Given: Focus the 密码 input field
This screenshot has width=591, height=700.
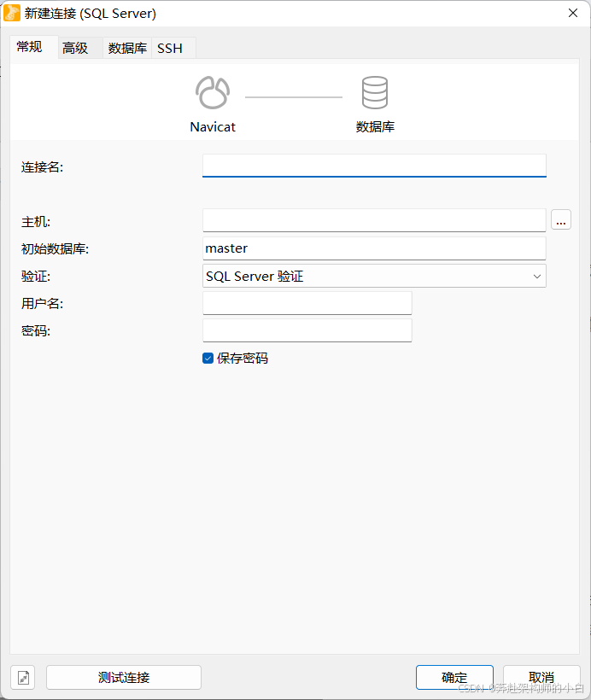Looking at the screenshot, I should [x=307, y=330].
